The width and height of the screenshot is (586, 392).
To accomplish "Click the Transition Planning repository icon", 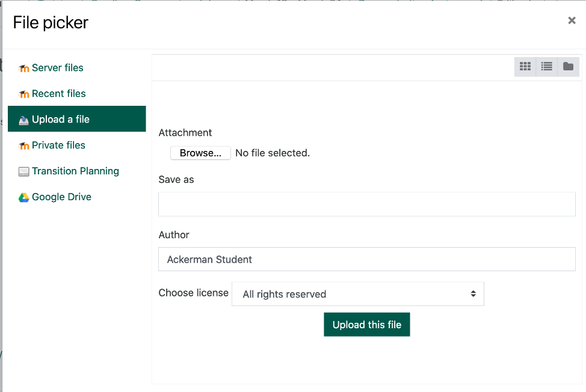I will (24, 171).
